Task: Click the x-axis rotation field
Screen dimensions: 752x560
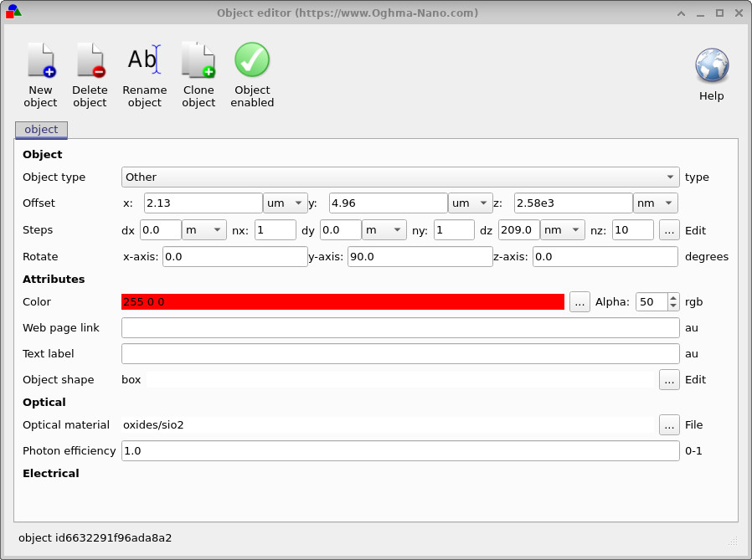Action: 235,256
